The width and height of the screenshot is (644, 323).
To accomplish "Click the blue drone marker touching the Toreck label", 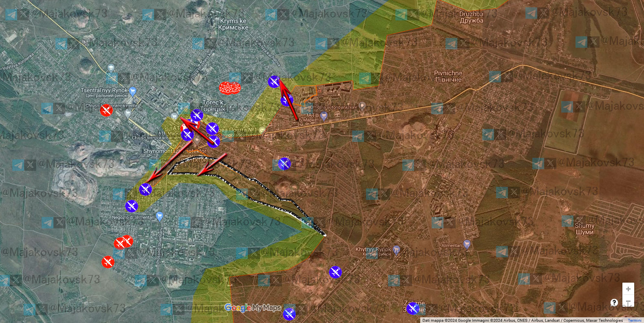I will pyautogui.click(x=197, y=115).
